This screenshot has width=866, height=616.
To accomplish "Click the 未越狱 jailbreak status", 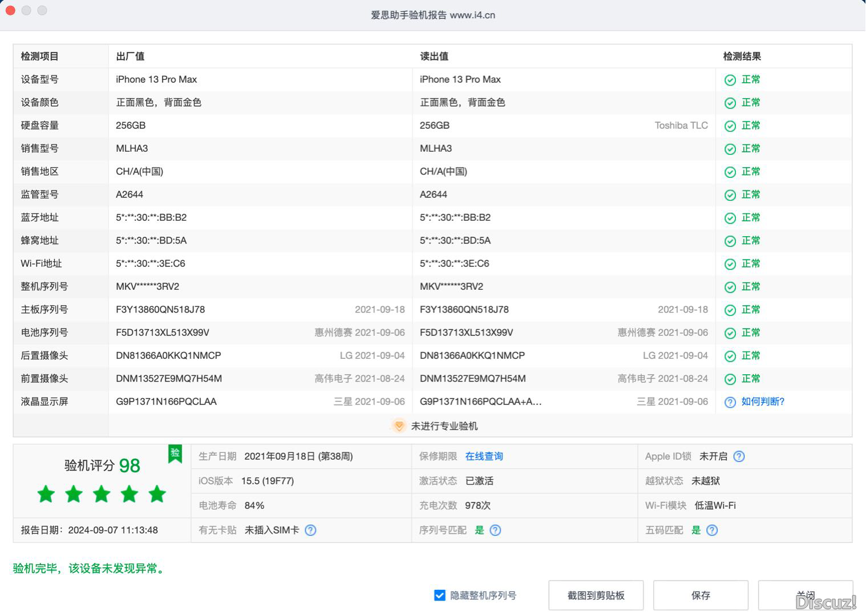I will 706,481.
